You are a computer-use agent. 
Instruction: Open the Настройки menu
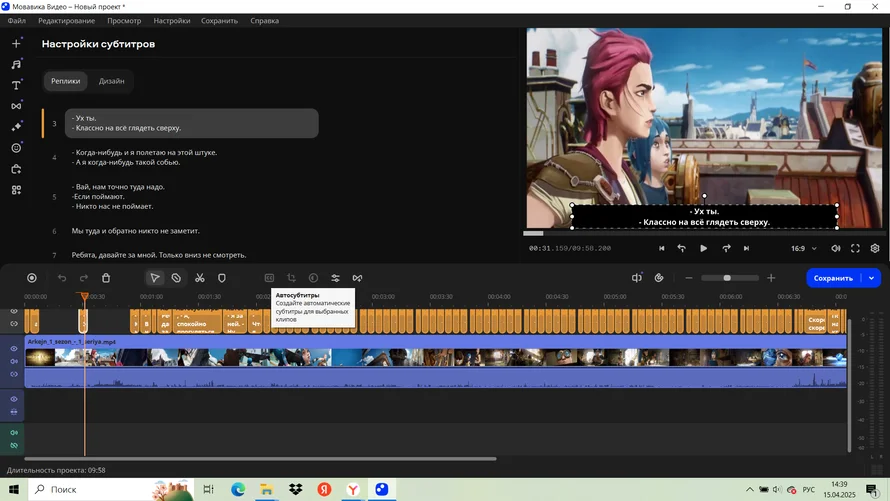click(x=171, y=20)
